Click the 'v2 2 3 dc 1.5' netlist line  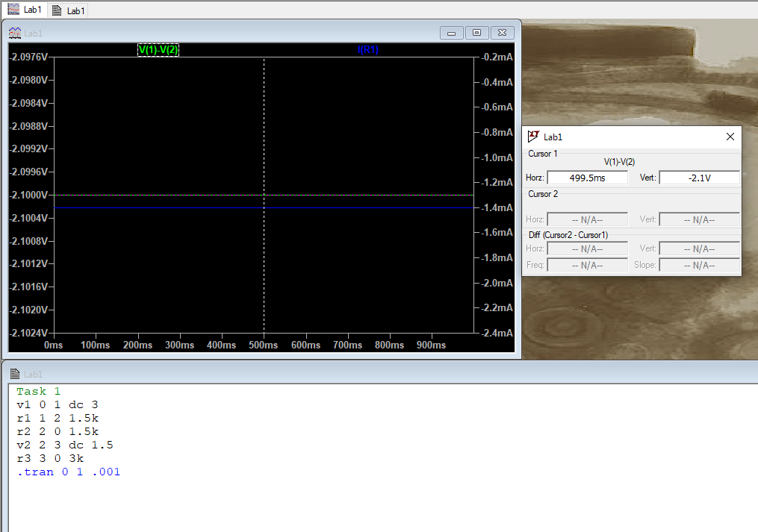point(65,445)
